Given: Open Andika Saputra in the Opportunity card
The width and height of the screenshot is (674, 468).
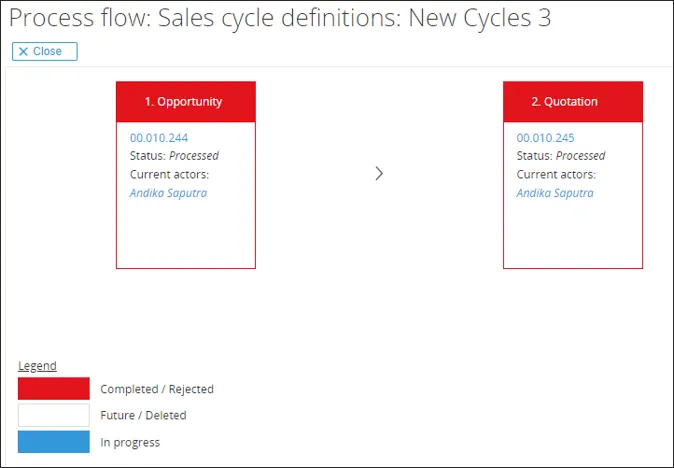Looking at the screenshot, I should point(168,193).
